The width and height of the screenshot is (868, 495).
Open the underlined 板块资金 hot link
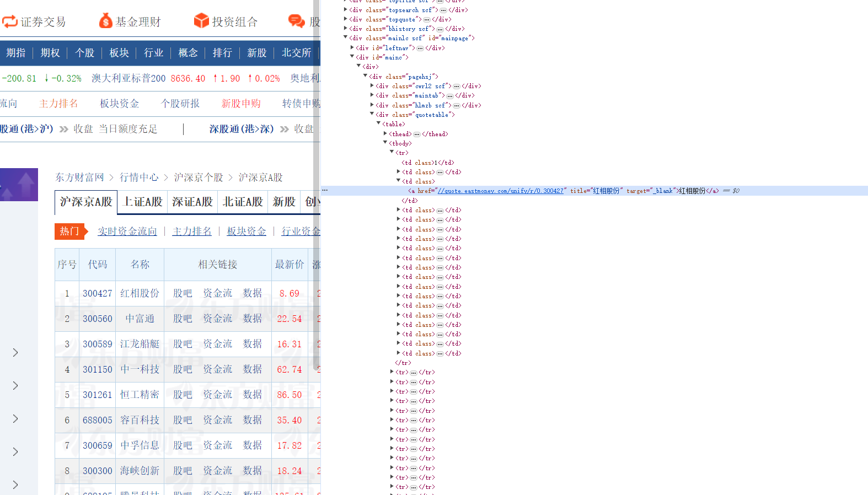247,232
